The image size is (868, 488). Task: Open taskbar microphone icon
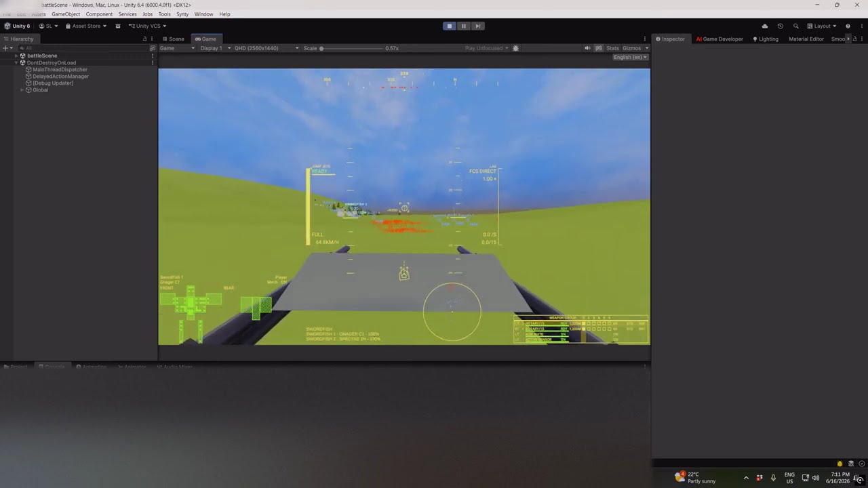(773, 478)
